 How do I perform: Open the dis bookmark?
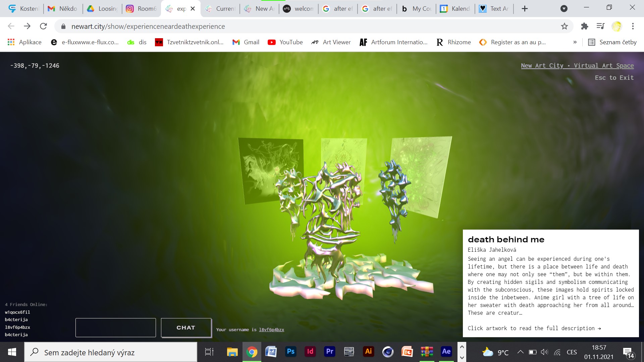[x=137, y=42]
